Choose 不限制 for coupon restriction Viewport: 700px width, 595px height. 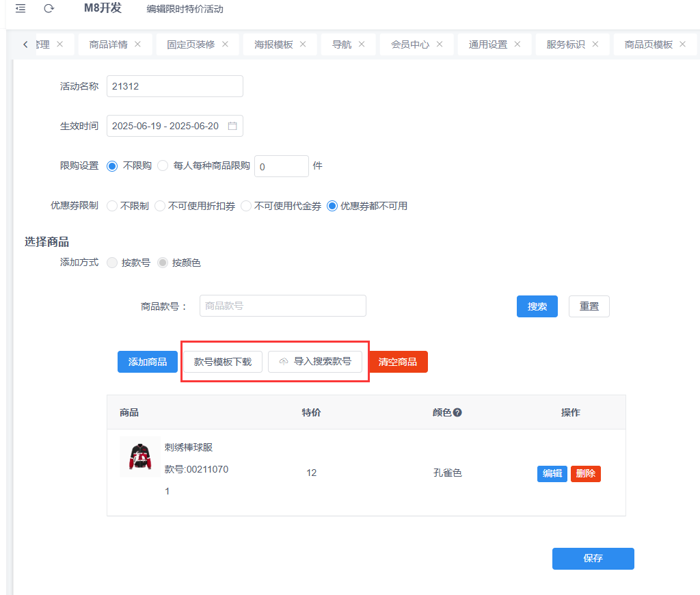point(112,206)
